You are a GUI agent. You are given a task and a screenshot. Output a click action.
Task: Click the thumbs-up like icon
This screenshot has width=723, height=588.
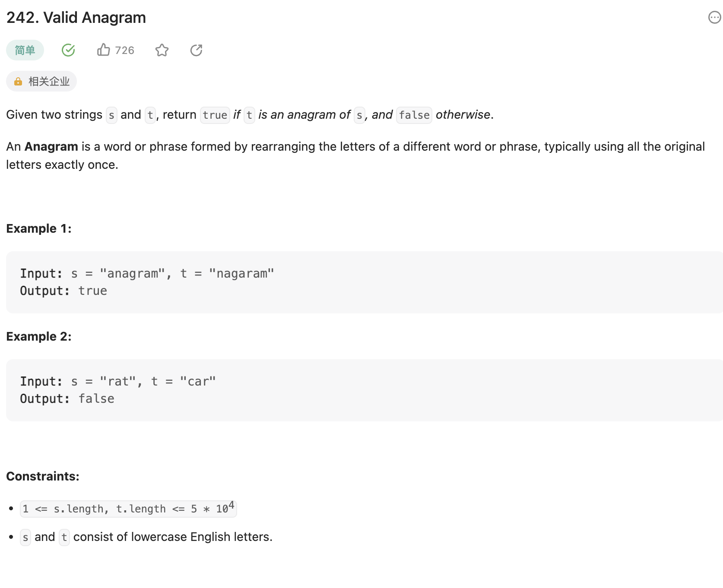tap(104, 50)
